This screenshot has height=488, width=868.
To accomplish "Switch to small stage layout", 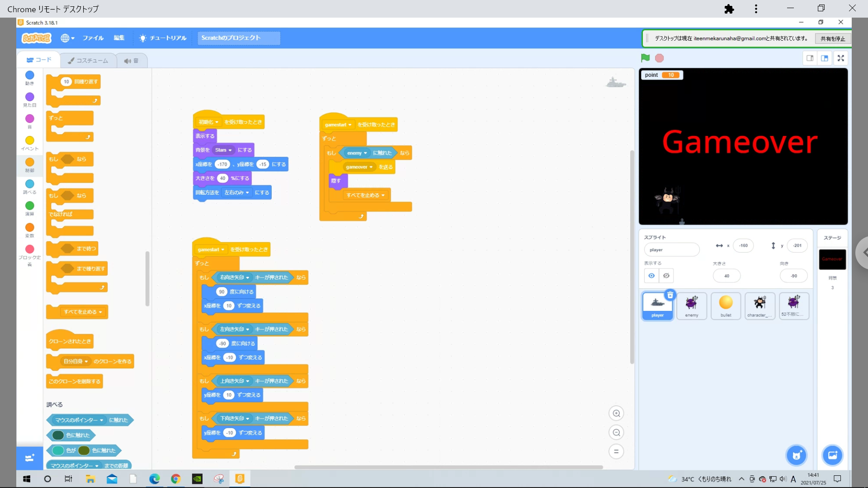I will coord(810,58).
